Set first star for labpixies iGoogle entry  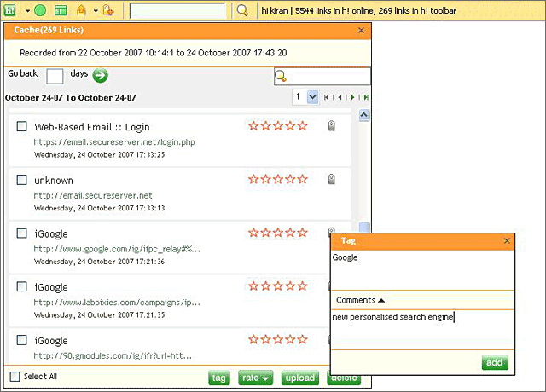click(x=253, y=286)
